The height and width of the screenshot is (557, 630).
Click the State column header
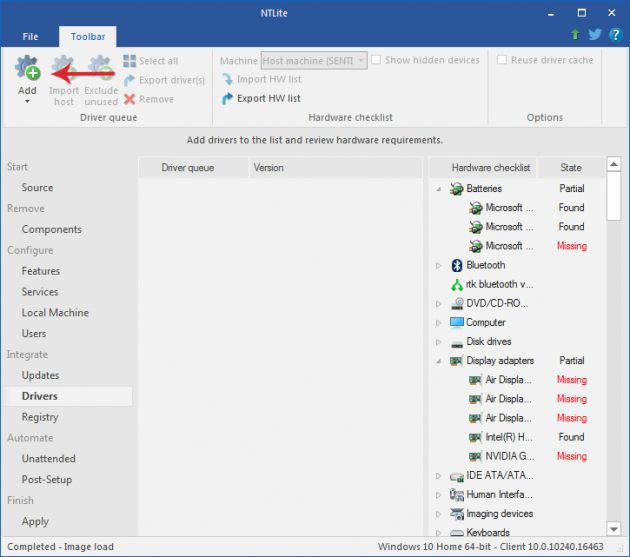tap(571, 168)
